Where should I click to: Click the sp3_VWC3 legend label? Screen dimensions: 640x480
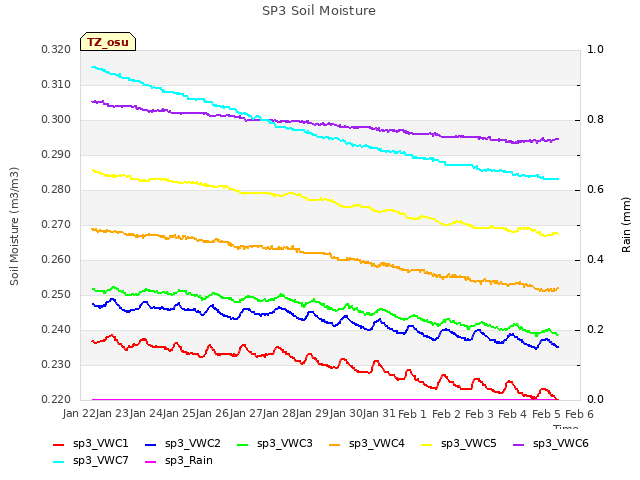click(x=284, y=443)
